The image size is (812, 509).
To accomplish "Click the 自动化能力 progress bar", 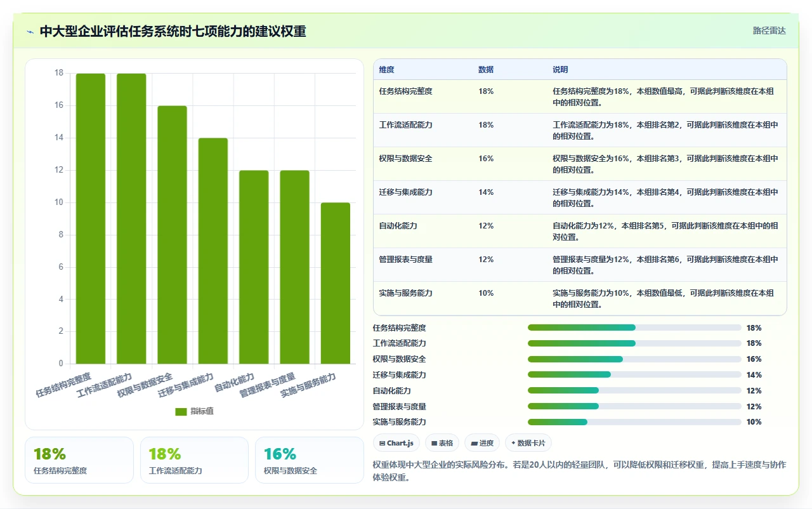I will coord(634,390).
